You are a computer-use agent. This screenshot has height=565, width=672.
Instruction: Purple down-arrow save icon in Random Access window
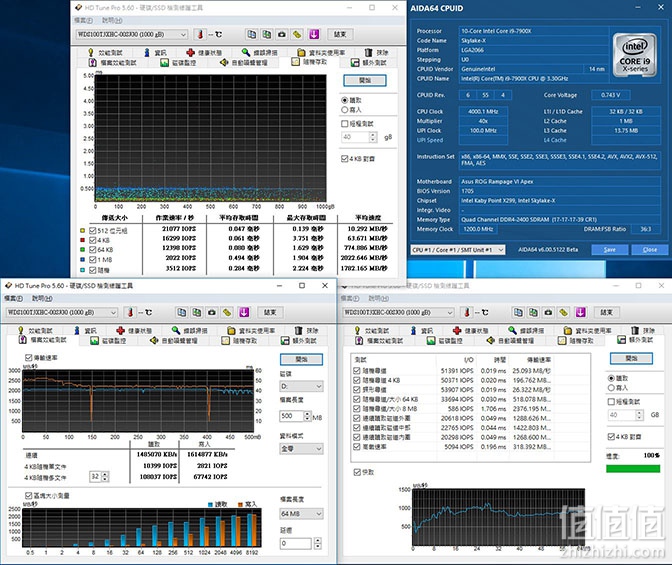(314, 34)
